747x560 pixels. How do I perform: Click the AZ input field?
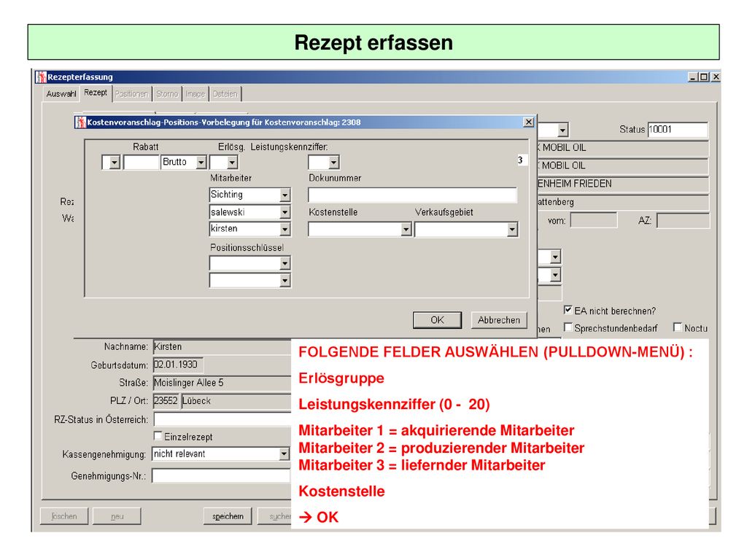point(683,220)
